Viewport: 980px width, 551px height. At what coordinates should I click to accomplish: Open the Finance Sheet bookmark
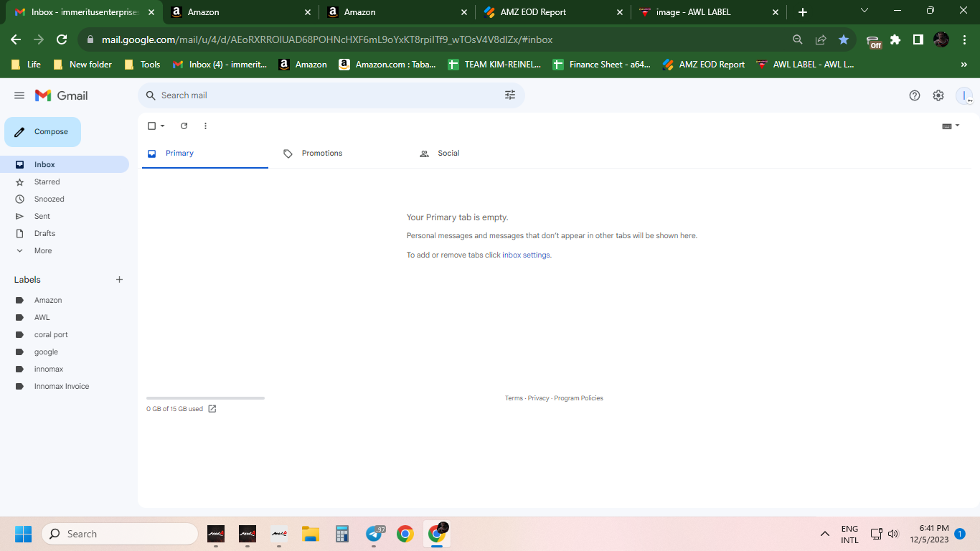tap(601, 65)
